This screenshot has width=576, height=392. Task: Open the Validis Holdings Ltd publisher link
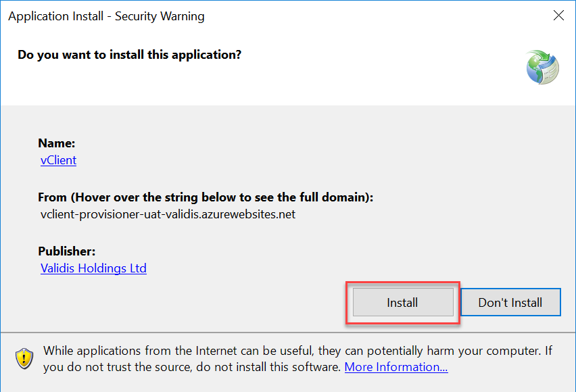93,268
